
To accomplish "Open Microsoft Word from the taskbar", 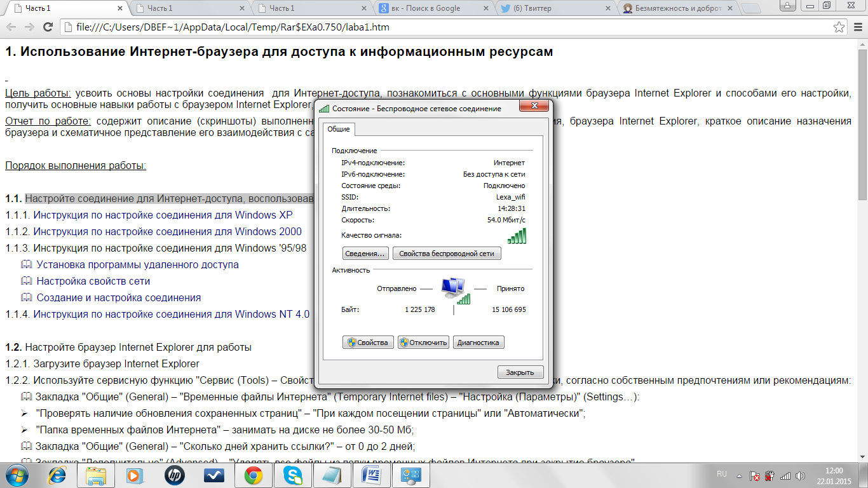I will (x=372, y=475).
